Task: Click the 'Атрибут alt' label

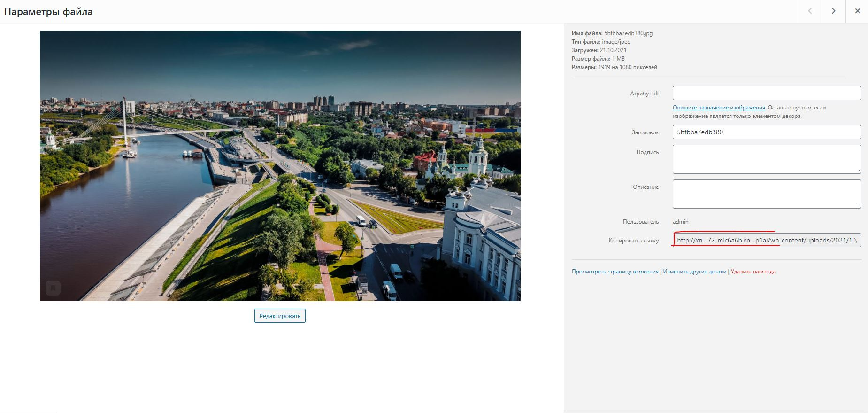Action: (644, 94)
